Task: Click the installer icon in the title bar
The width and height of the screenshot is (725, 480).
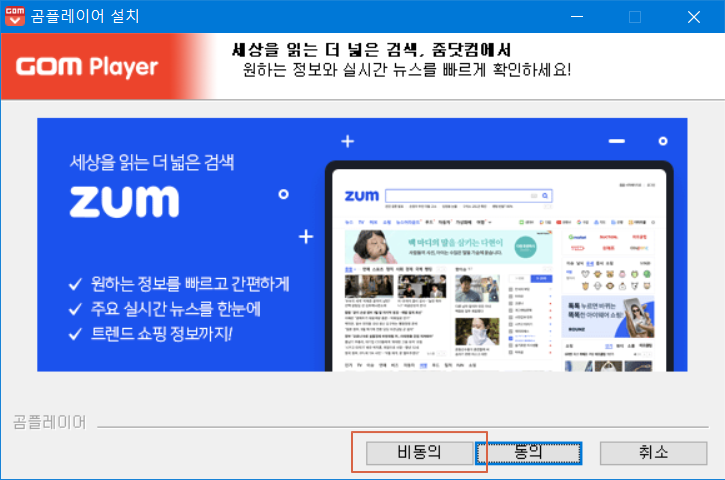Action: [15, 16]
